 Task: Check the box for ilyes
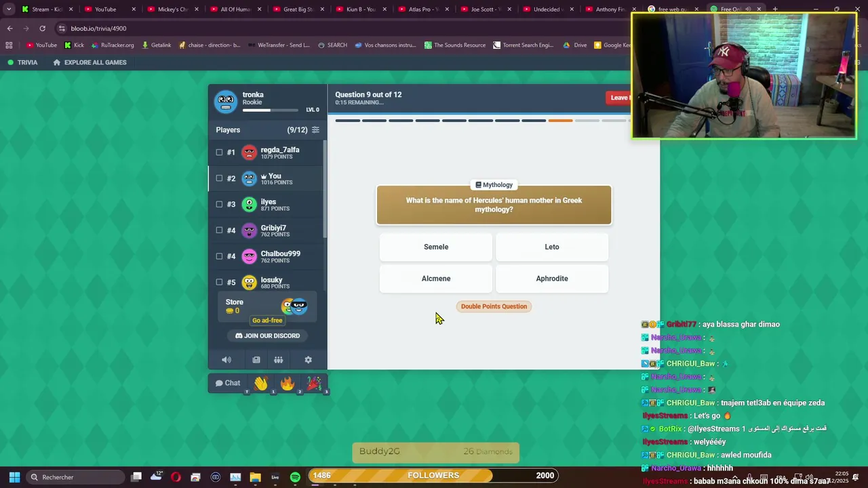tap(219, 204)
